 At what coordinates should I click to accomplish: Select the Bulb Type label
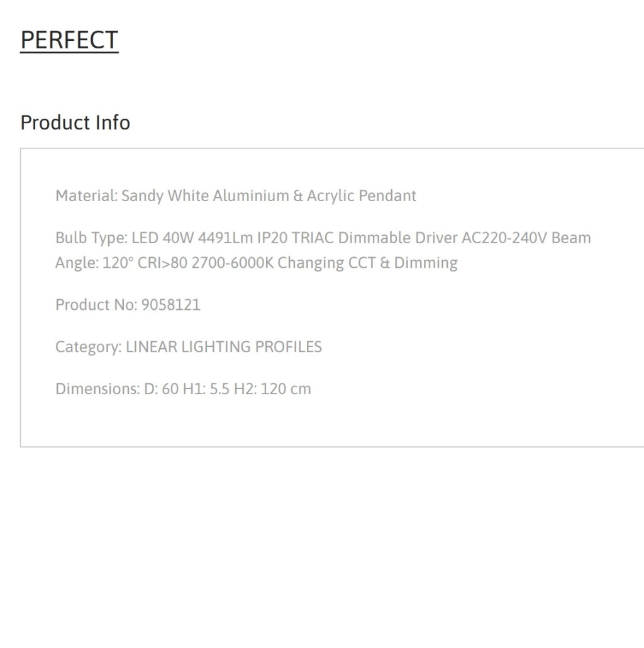tap(91, 238)
